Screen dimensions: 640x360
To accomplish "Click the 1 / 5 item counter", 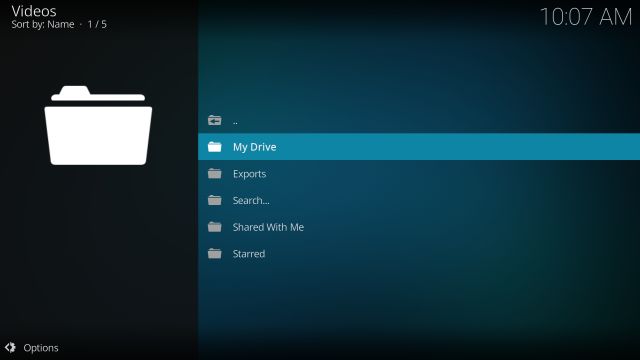I will (97, 24).
